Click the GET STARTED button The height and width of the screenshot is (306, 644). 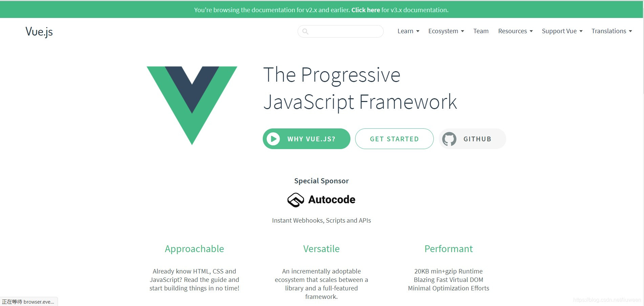coord(394,139)
